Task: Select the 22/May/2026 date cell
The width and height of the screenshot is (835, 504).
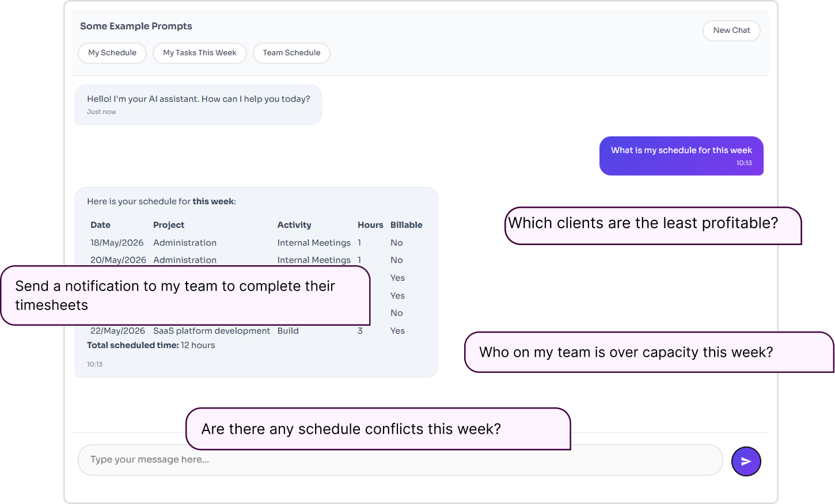Action: coord(117,331)
